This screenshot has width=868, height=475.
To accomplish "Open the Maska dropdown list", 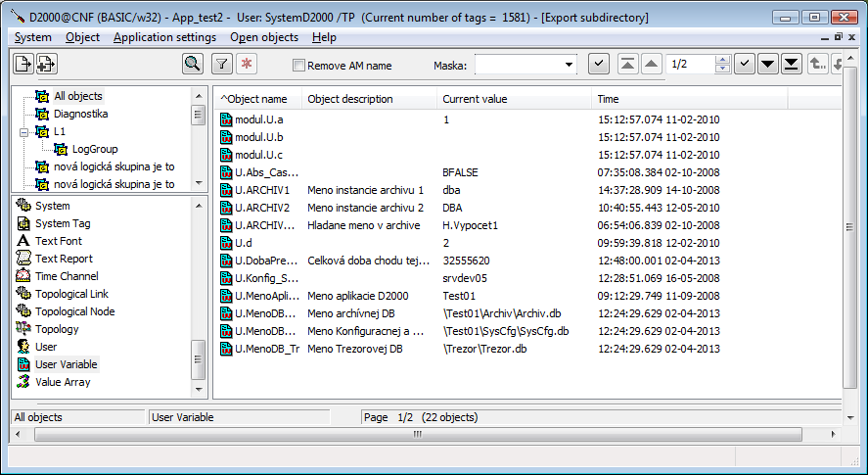I will [x=569, y=65].
